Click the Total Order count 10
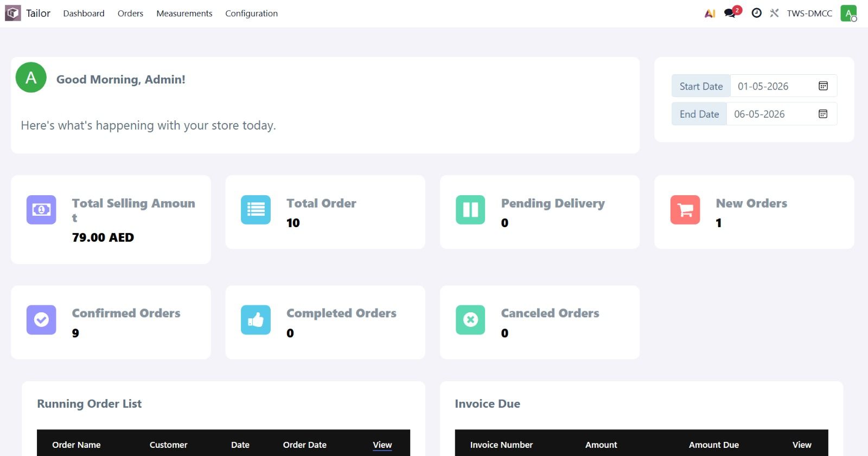868x456 pixels. (x=293, y=223)
